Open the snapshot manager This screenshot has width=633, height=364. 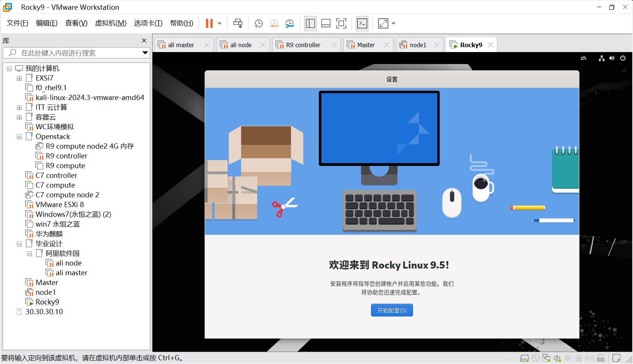click(289, 23)
